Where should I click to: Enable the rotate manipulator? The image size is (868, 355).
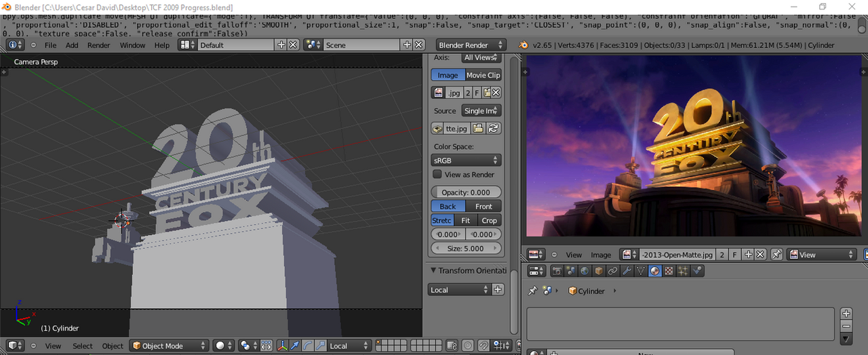[307, 346]
